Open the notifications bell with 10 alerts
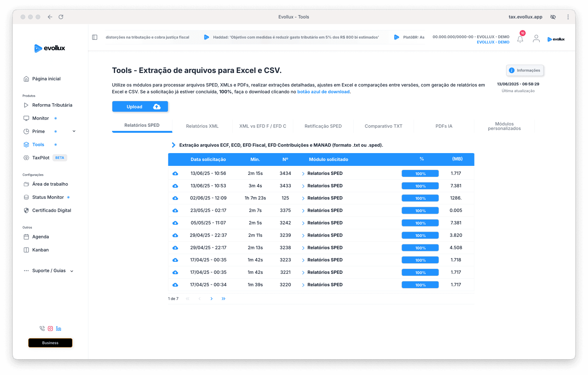Image resolution: width=588 pixels, height=375 pixels. [x=520, y=39]
